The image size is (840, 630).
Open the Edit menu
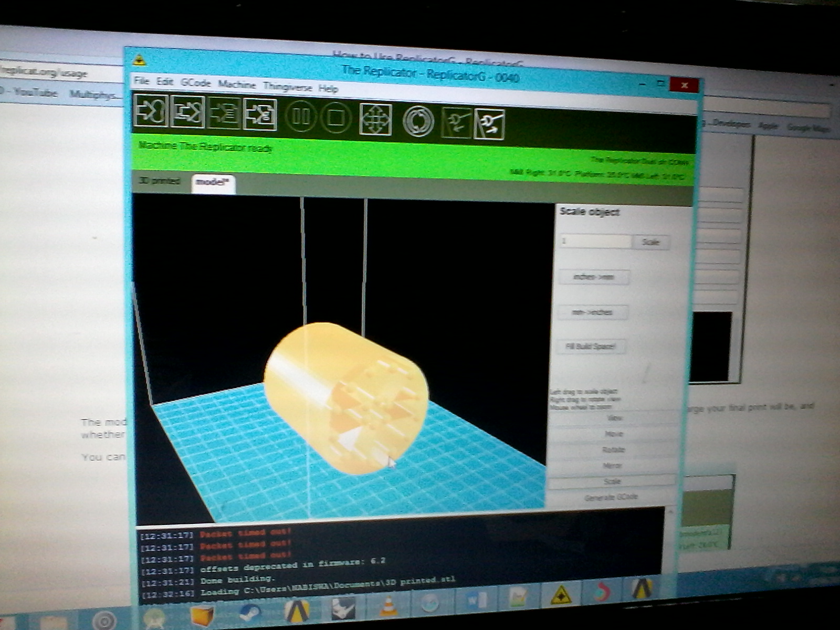click(164, 81)
